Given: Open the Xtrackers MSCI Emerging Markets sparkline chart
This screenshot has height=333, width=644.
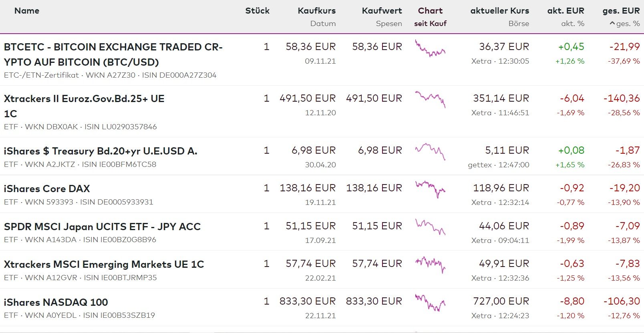Looking at the screenshot, I should (x=430, y=264).
